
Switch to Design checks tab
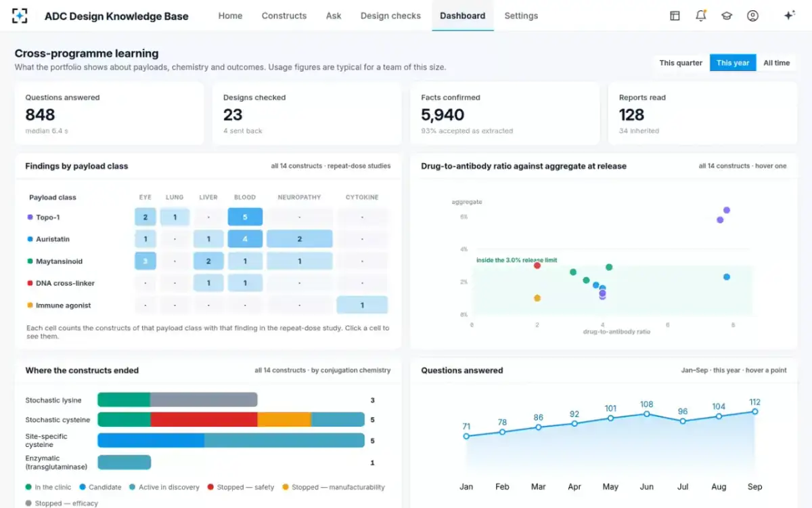tap(390, 16)
